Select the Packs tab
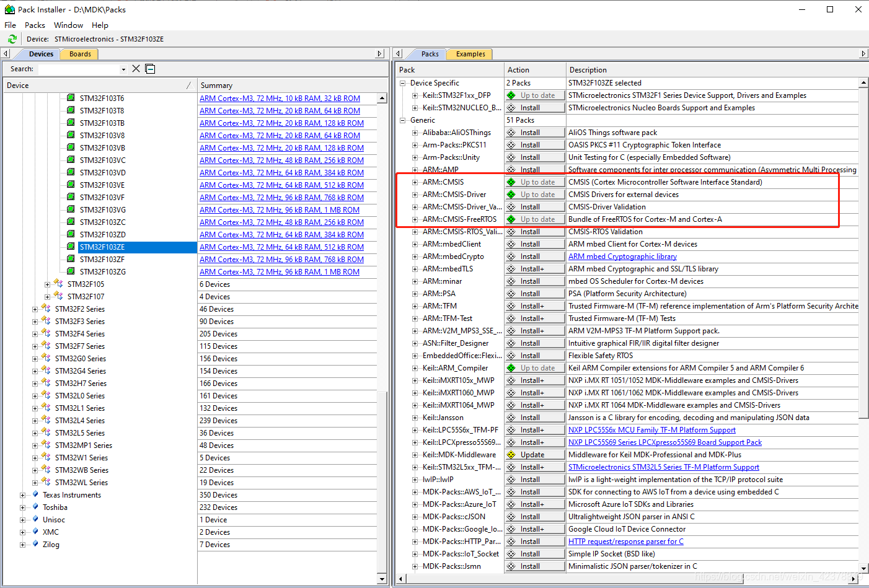The image size is (869, 588). (x=430, y=54)
